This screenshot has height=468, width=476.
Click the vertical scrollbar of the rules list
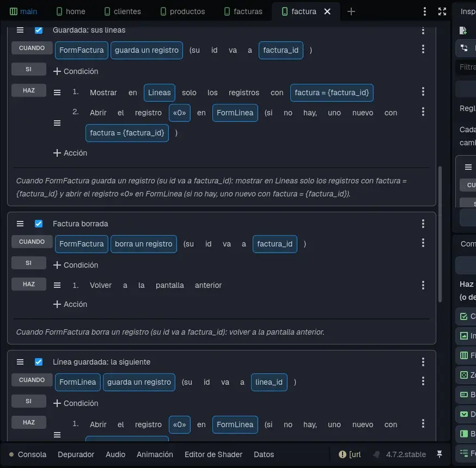(x=440, y=234)
